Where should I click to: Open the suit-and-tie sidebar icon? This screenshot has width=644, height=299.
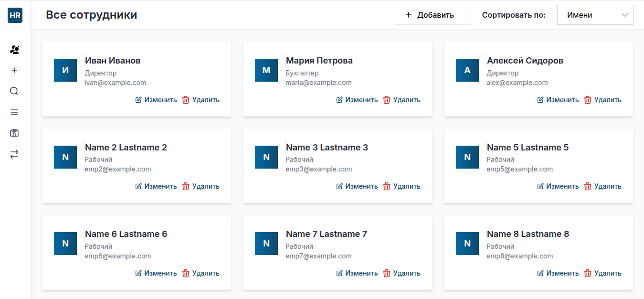click(14, 133)
